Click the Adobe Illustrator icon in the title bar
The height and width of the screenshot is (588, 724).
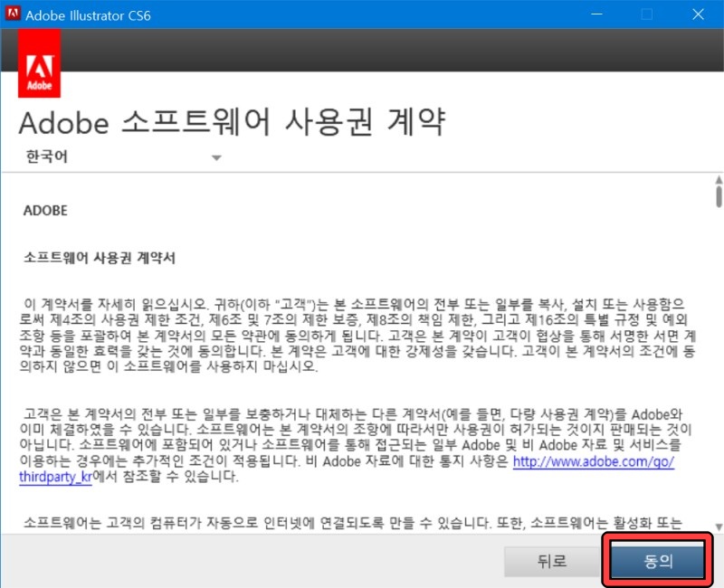pyautogui.click(x=13, y=14)
